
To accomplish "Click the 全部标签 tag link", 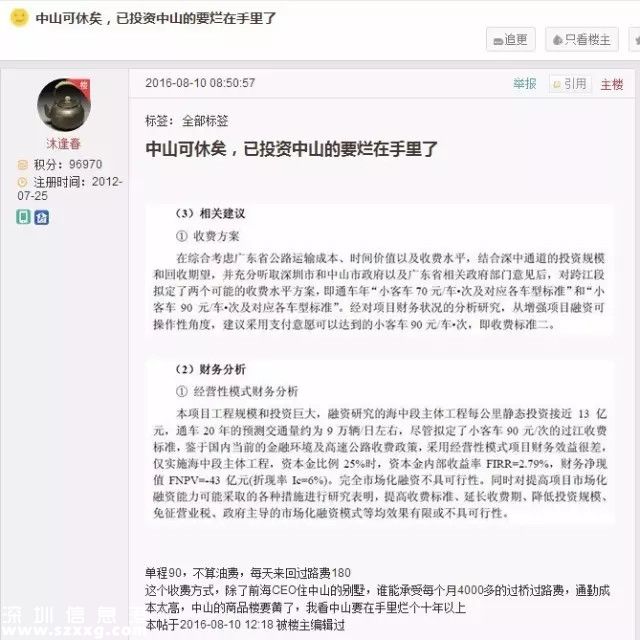I will (x=205, y=121).
